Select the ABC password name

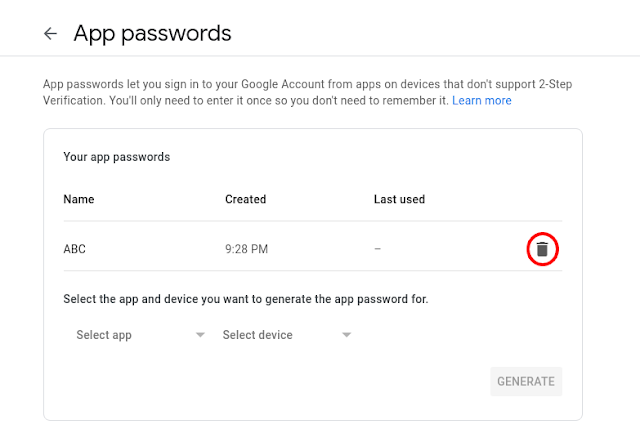pyautogui.click(x=75, y=249)
